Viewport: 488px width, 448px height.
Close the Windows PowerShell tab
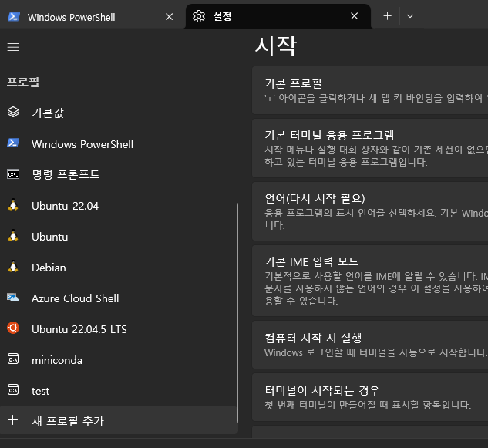[170, 17]
